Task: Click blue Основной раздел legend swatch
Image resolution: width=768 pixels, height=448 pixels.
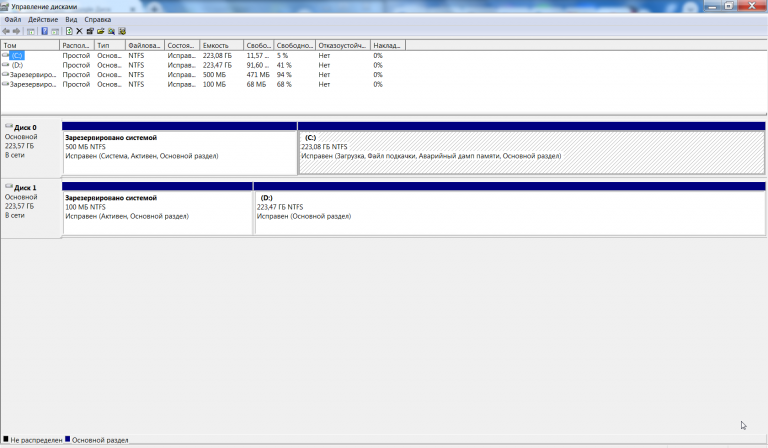Action: point(68,439)
